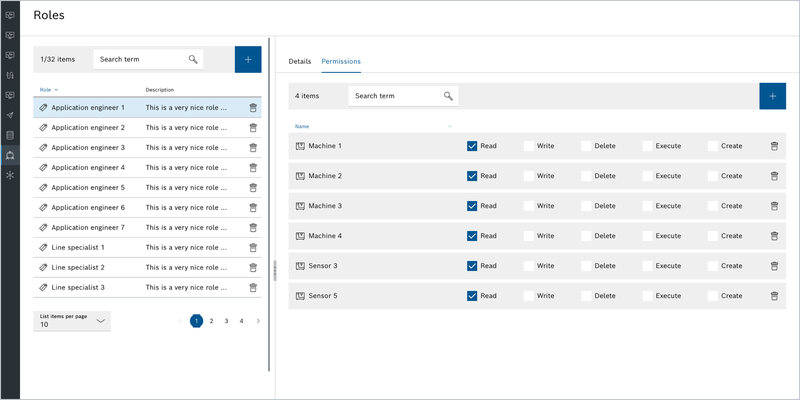This screenshot has width=800, height=400.
Task: Open the database icon in left sidebar
Action: 10,135
